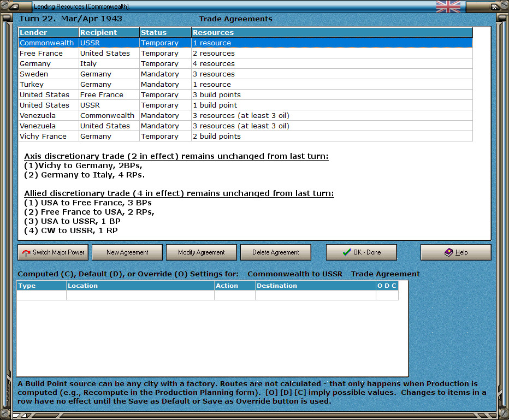Select the Commonwealth to USSR row

245,43
